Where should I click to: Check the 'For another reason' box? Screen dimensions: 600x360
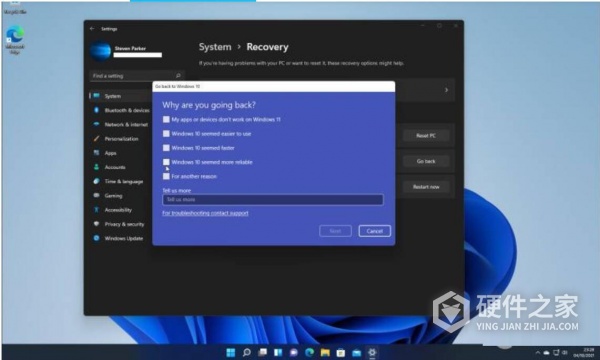pyautogui.click(x=166, y=176)
